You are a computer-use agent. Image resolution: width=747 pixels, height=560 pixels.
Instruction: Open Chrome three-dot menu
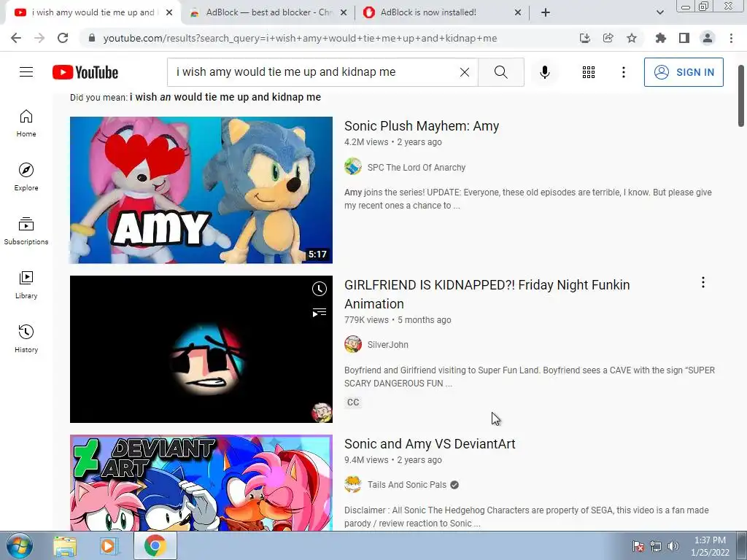731,38
